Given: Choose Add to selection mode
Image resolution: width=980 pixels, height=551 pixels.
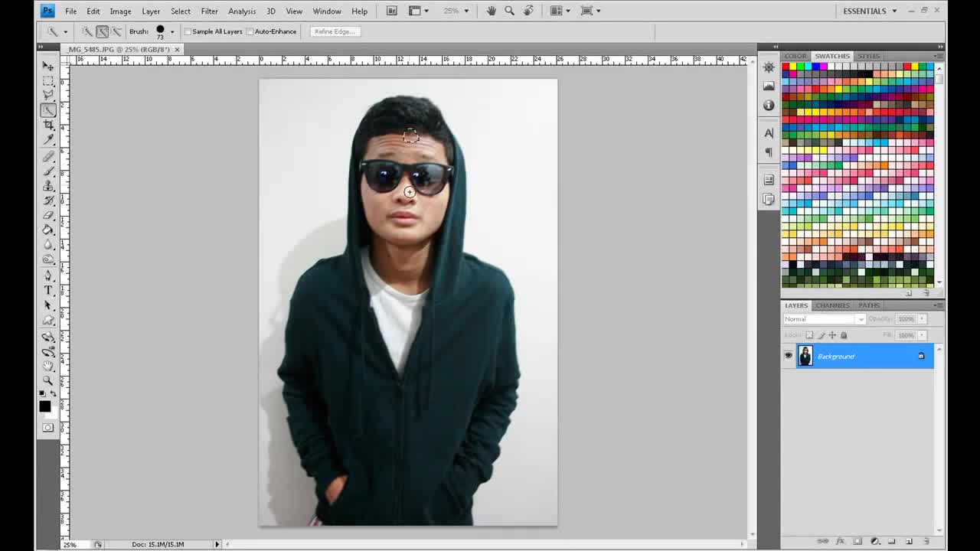Looking at the screenshot, I should tap(102, 31).
